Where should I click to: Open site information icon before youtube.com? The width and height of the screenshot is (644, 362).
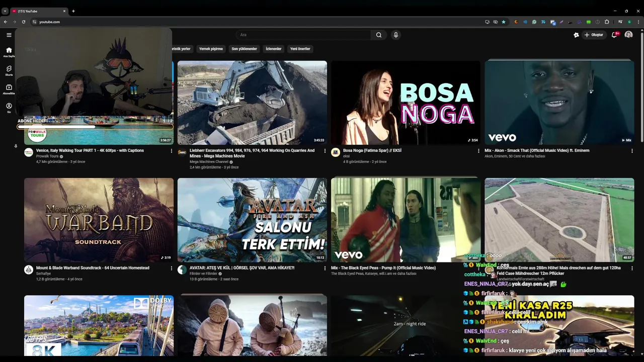[34, 22]
